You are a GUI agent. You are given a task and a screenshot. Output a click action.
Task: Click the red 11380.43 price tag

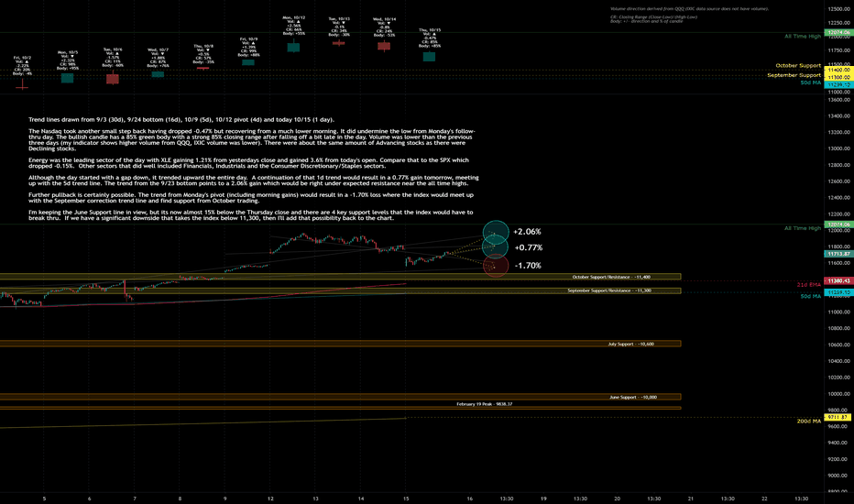tap(838, 281)
